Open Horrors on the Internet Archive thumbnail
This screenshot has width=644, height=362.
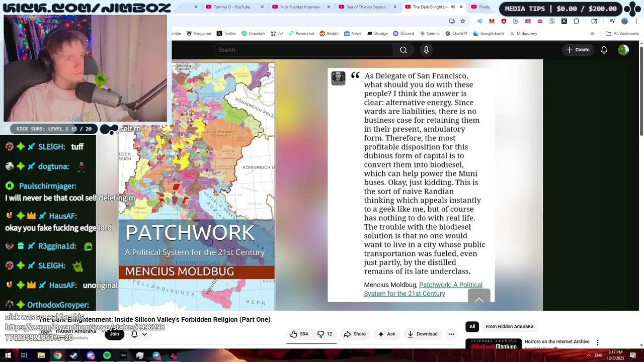493,344
